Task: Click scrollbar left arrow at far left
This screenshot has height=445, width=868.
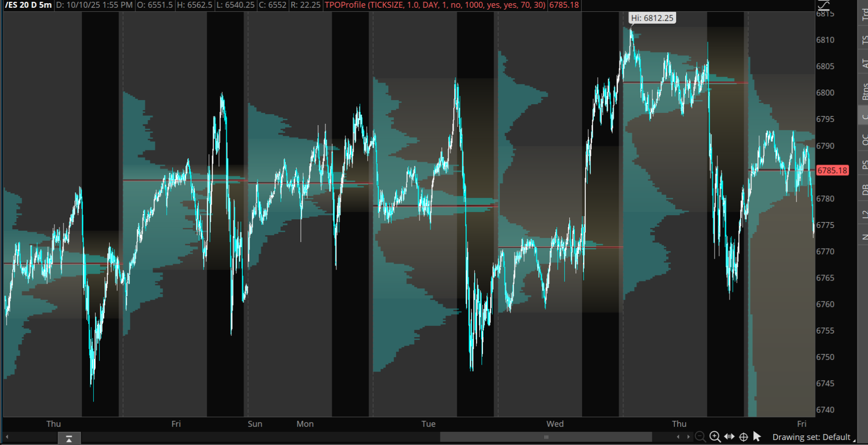Action: [7, 437]
